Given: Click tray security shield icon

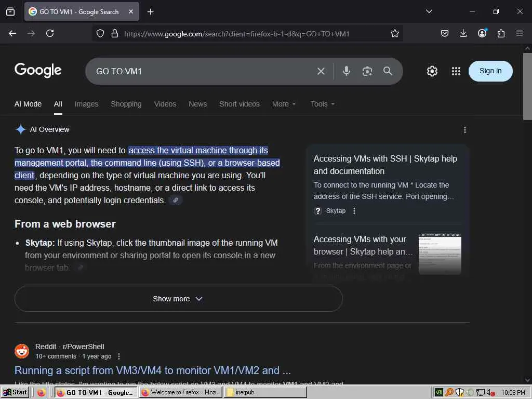Looking at the screenshot, I should coord(459,393).
